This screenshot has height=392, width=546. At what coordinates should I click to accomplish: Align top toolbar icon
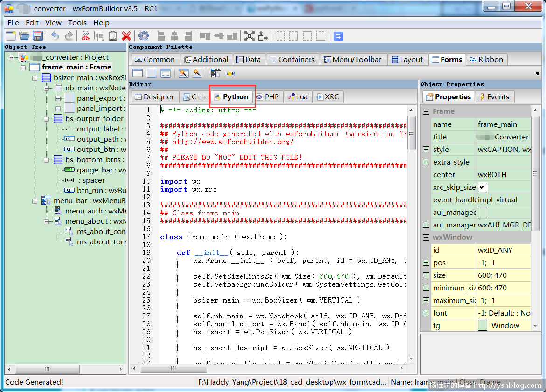pos(205,36)
